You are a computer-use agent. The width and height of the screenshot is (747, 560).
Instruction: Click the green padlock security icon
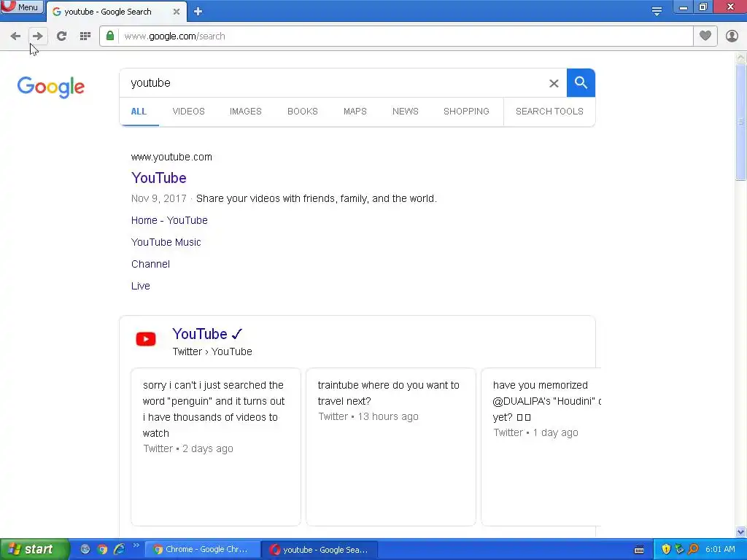pos(110,36)
